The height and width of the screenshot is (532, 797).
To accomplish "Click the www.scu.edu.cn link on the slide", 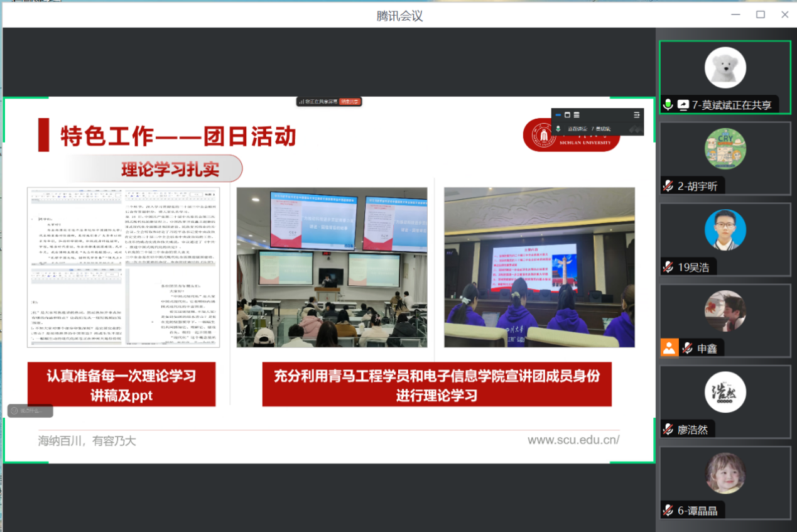I will 573,440.
